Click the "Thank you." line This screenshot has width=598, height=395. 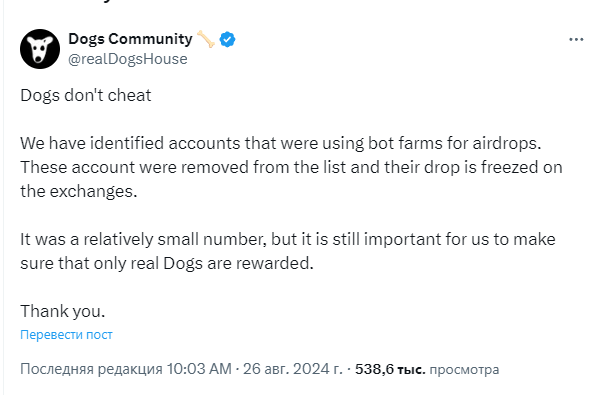[x=63, y=311]
